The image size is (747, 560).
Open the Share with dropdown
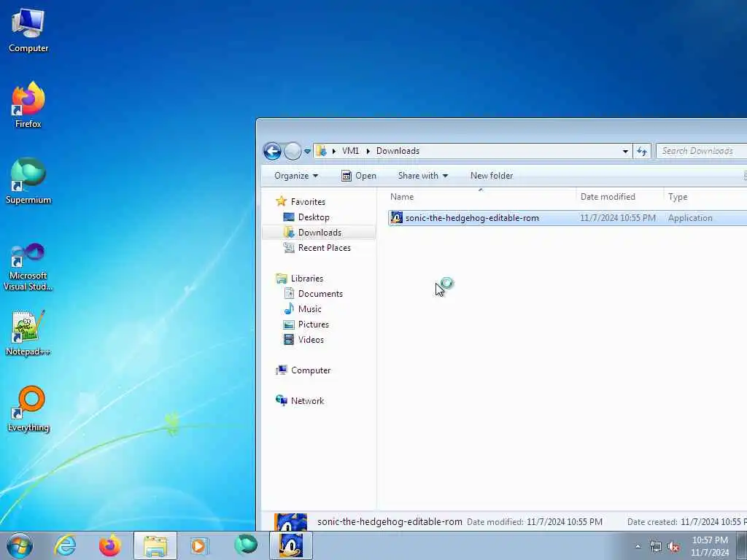pos(423,176)
